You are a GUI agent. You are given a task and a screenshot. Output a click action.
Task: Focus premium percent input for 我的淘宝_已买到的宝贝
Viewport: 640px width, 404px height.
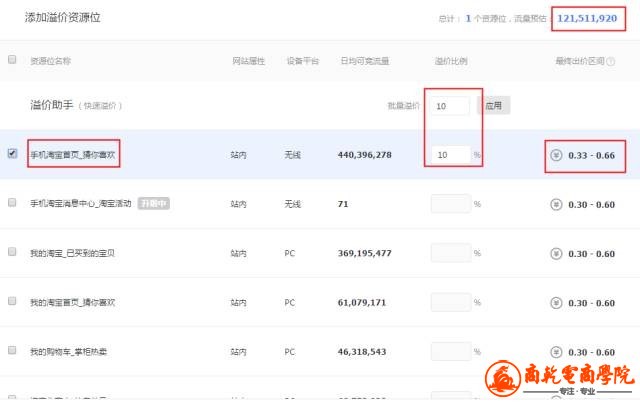point(451,253)
